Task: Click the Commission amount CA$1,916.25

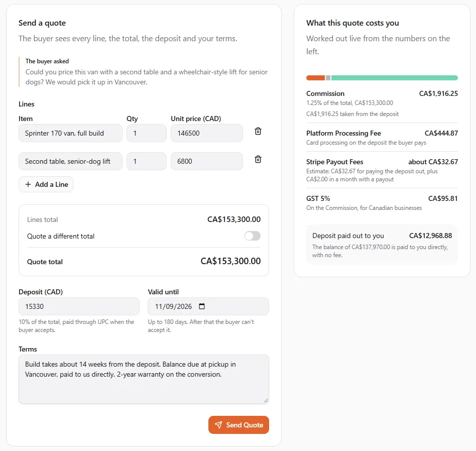Action: point(438,93)
